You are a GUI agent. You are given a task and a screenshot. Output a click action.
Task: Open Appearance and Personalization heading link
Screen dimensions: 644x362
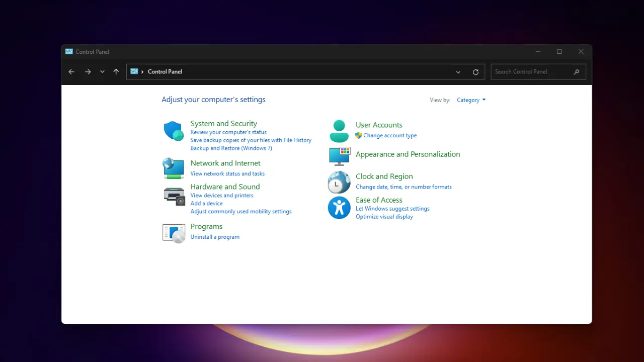[408, 154]
